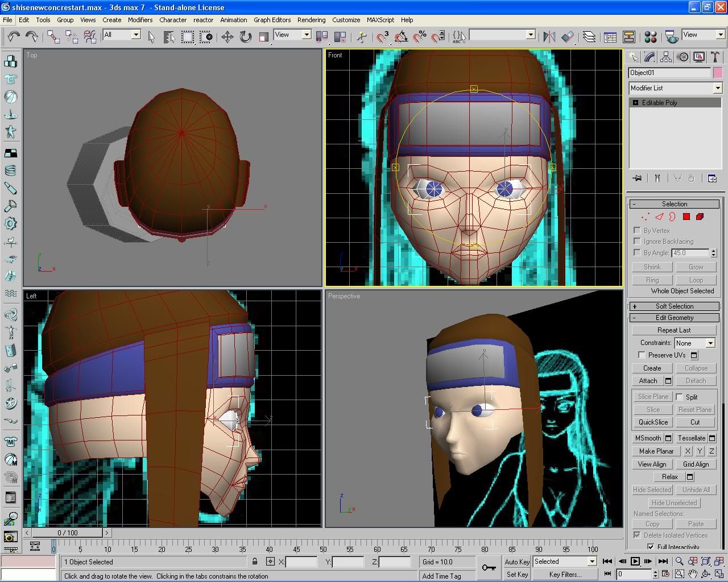Toggle the 3D Snaps magnet icon
The height and width of the screenshot is (582, 728).
pyautogui.click(x=383, y=37)
